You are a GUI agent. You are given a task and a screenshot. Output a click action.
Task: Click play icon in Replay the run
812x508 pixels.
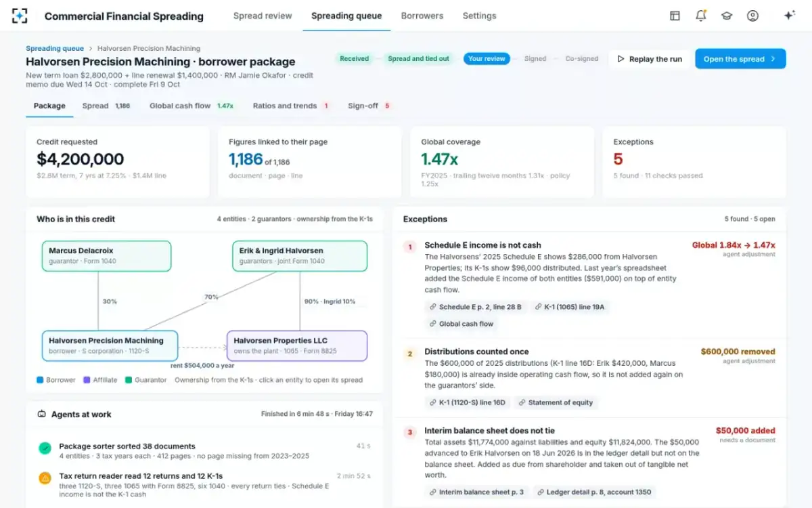click(621, 59)
